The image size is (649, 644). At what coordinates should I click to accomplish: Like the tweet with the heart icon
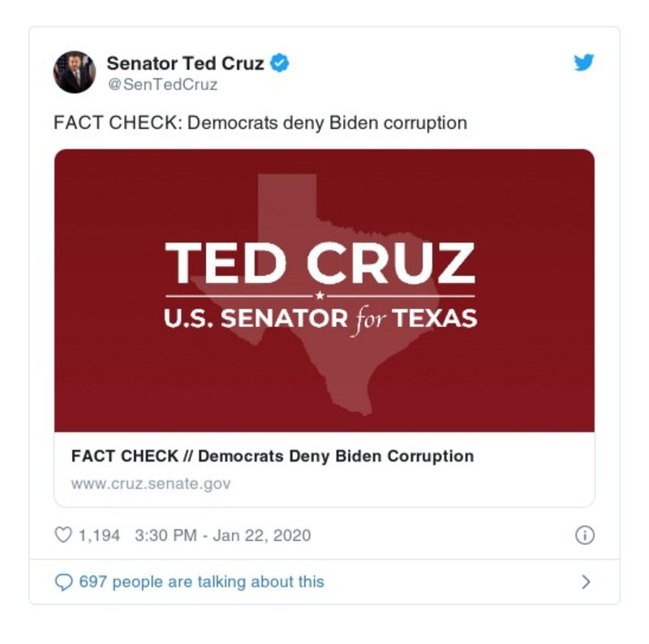tap(62, 535)
